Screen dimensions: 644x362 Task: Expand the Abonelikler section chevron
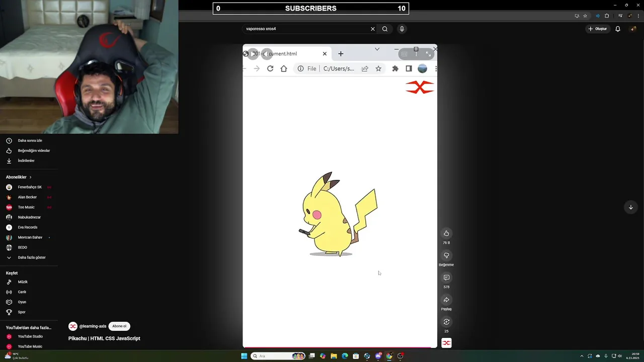pyautogui.click(x=30, y=177)
